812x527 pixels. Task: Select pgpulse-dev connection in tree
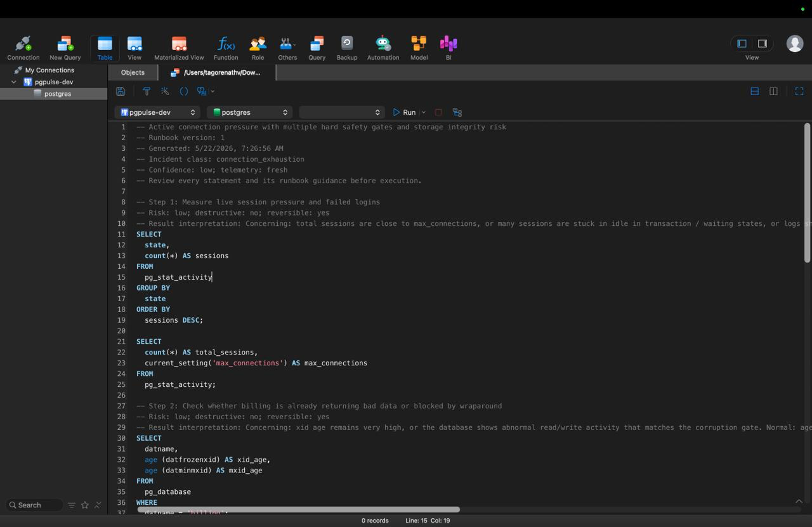(53, 82)
